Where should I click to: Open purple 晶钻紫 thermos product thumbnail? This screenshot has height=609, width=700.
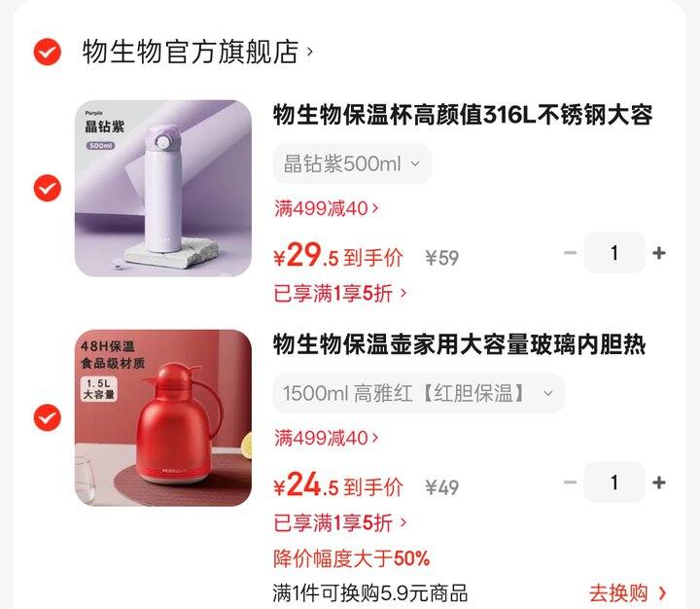click(163, 188)
